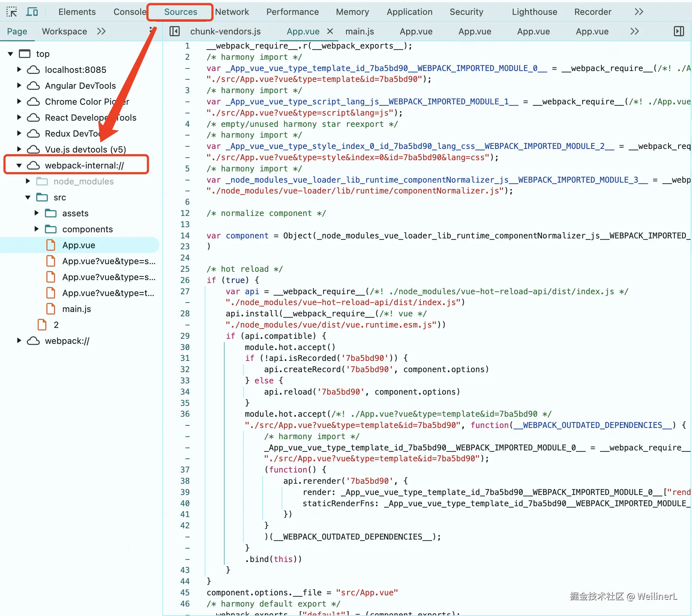Image resolution: width=692 pixels, height=616 pixels.
Task: Click the 'hot reload' comment line
Action: pyautogui.click(x=245, y=269)
